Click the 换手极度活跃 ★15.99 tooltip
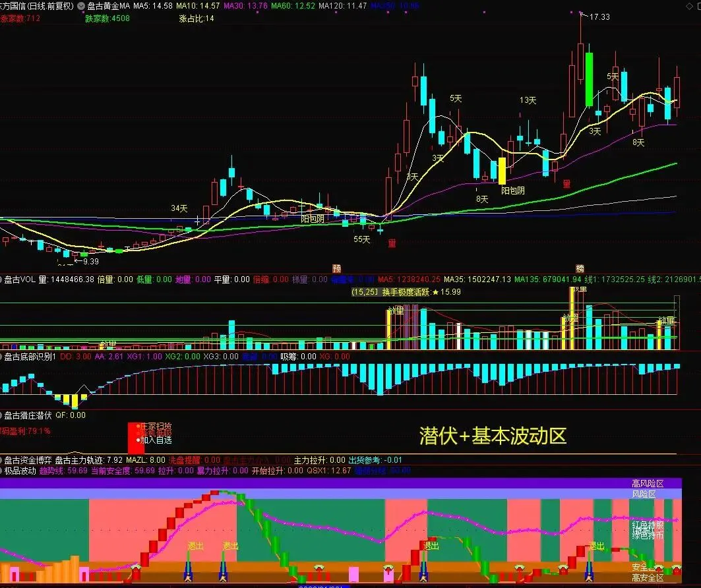701x588 pixels. (406, 292)
